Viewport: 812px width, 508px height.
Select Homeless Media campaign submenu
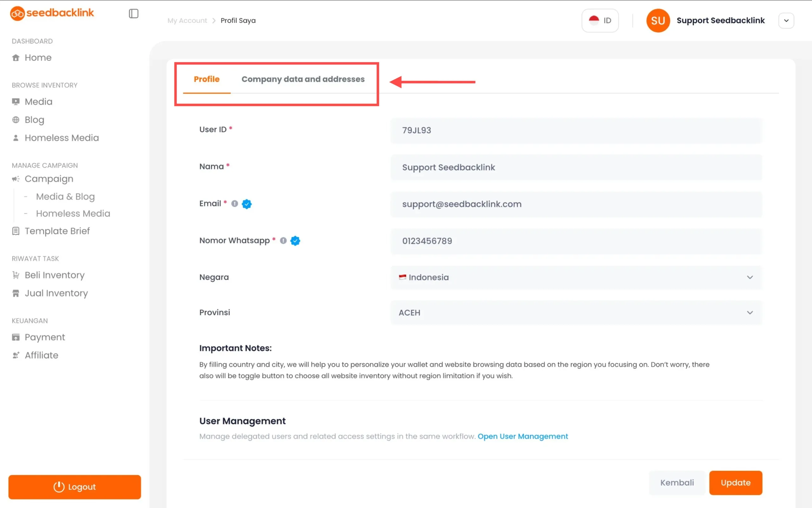click(73, 214)
